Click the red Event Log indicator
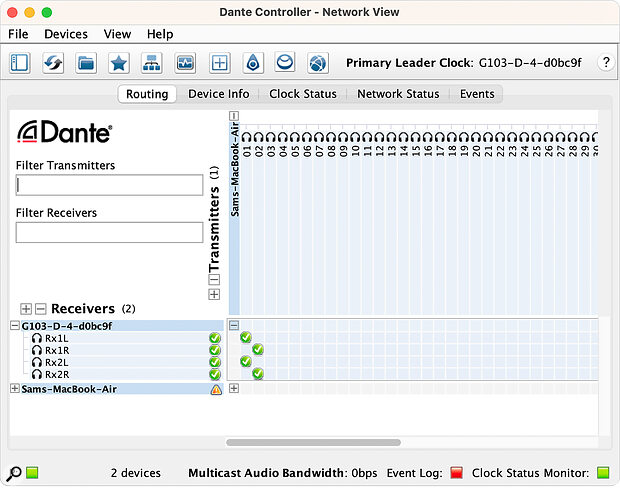620x488 pixels. (456, 473)
